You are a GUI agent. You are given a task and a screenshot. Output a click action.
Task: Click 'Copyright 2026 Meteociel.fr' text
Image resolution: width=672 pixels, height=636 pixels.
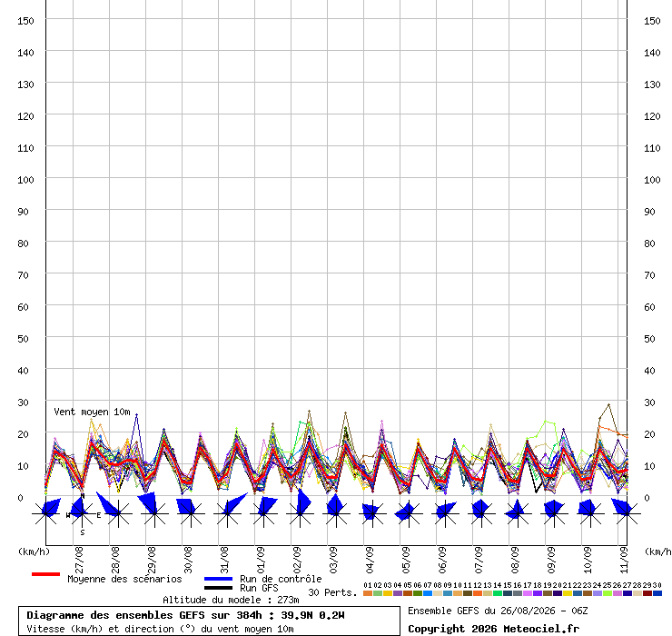tap(493, 629)
